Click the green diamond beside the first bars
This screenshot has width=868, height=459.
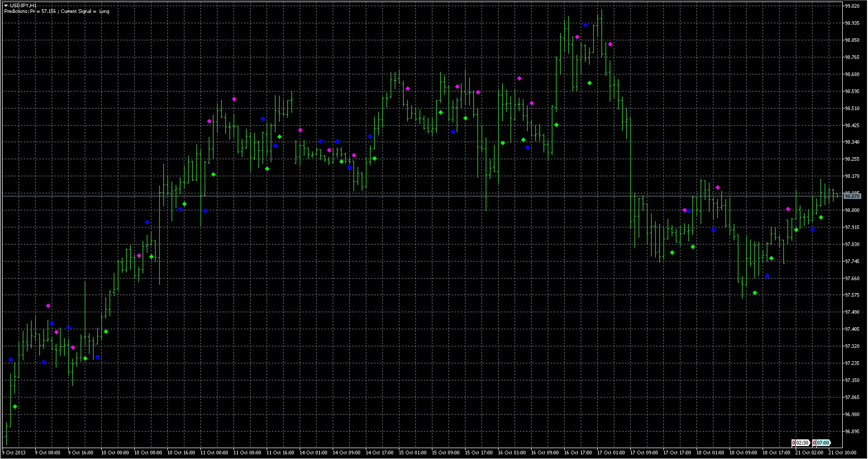[x=15, y=407]
